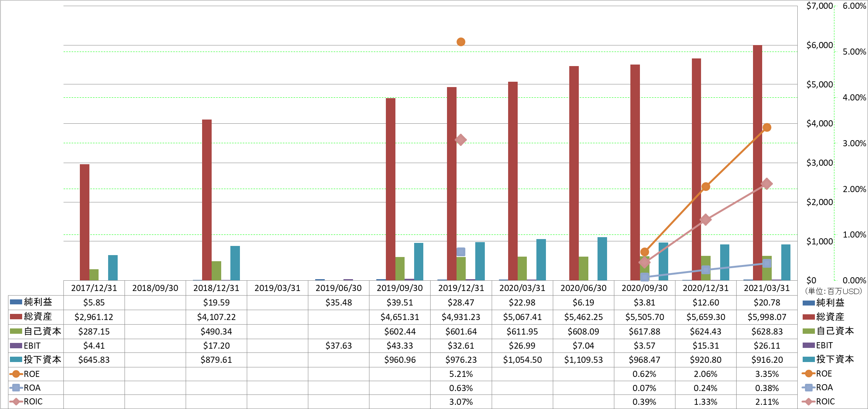Screen dimensions: 868x409
Task: Click the 0.63% ROA cell
Action: (x=461, y=388)
